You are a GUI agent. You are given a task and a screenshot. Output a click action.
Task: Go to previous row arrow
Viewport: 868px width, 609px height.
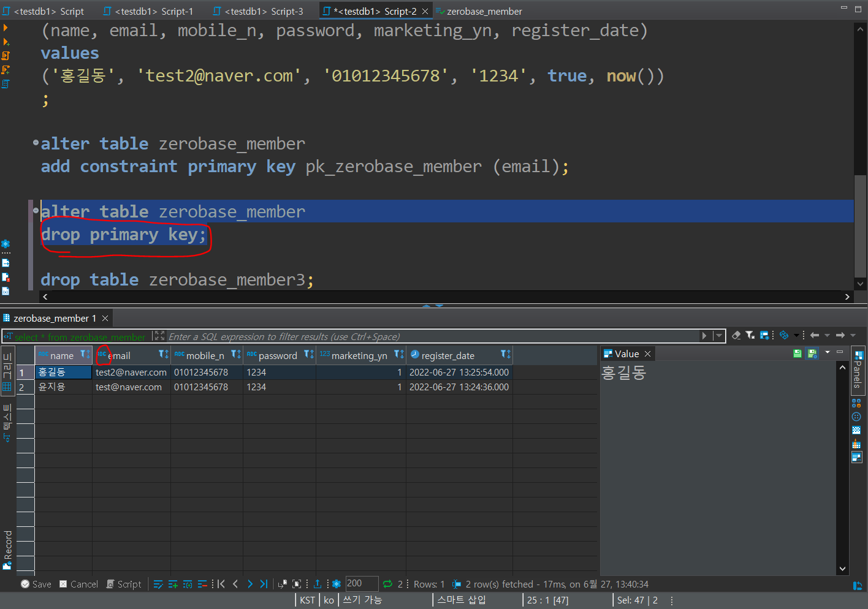[235, 584]
